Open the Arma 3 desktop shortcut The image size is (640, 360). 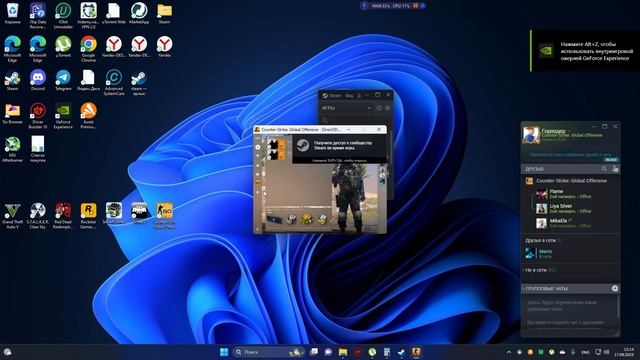[139, 213]
